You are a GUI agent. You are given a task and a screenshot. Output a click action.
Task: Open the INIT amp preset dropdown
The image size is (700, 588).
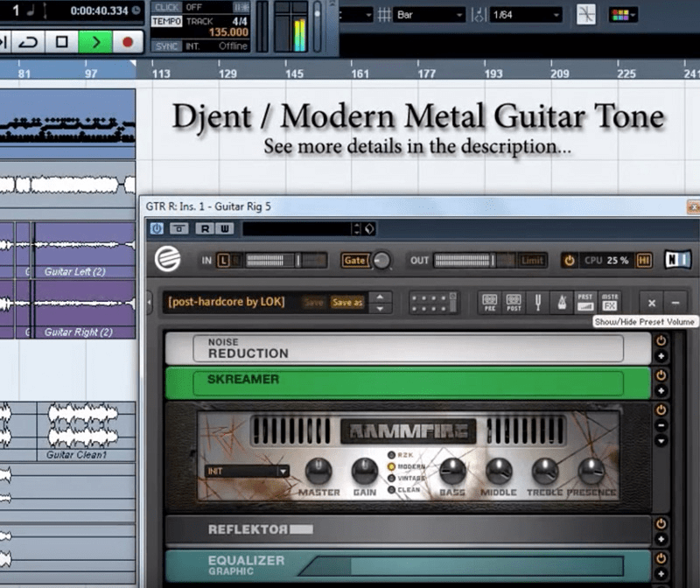[x=247, y=471]
